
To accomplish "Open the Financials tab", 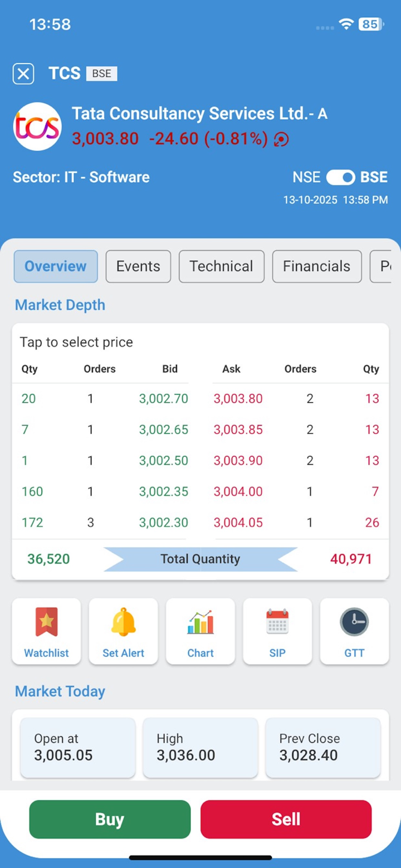I will point(316,266).
